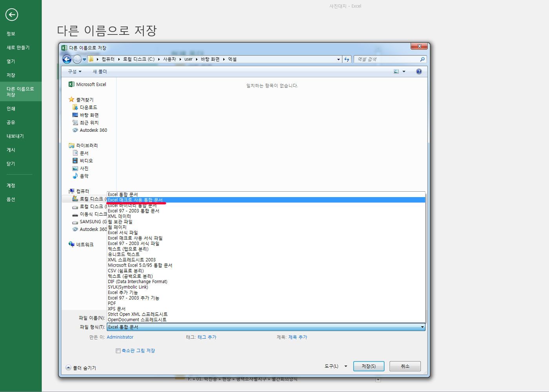Screen dimensions: 549x392
Task: Click the 제목 추가 link
Action: (x=298, y=337)
